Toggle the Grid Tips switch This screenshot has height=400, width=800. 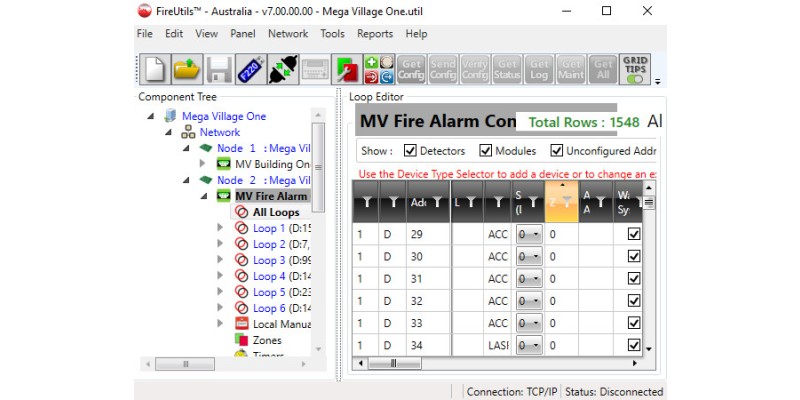pos(635,79)
